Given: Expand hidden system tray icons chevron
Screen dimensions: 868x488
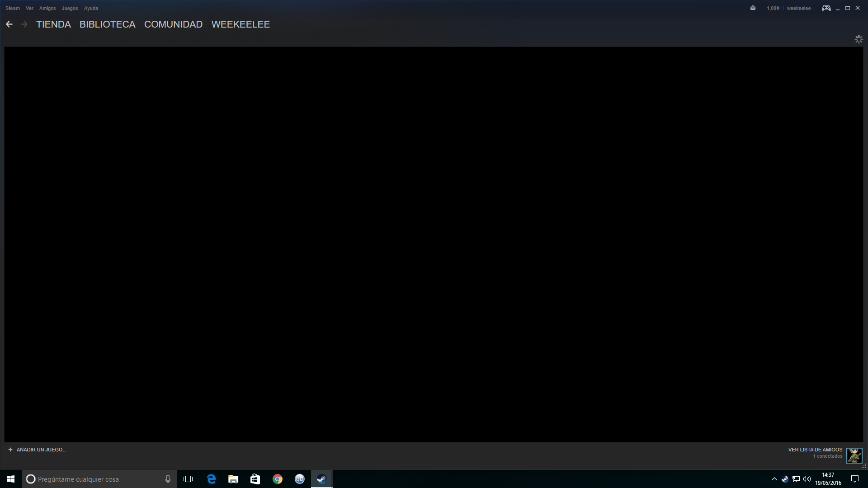Looking at the screenshot, I should click(x=774, y=479).
